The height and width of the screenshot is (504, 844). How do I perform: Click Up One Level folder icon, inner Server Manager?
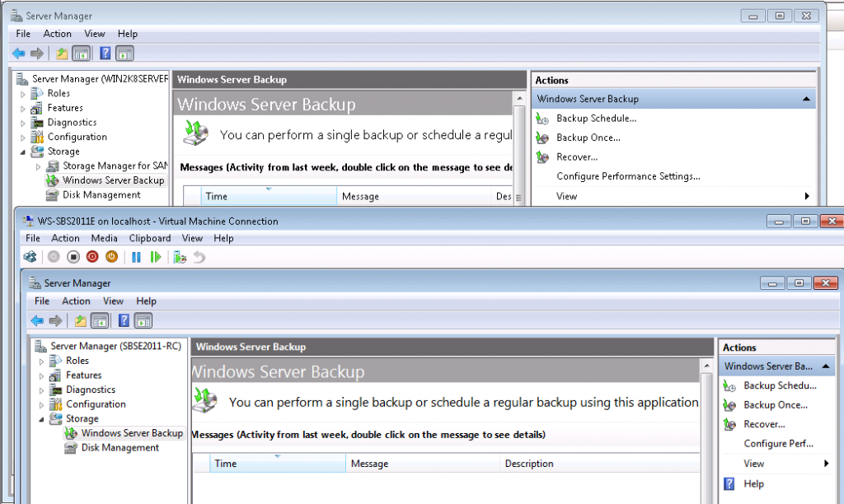pos(81,320)
